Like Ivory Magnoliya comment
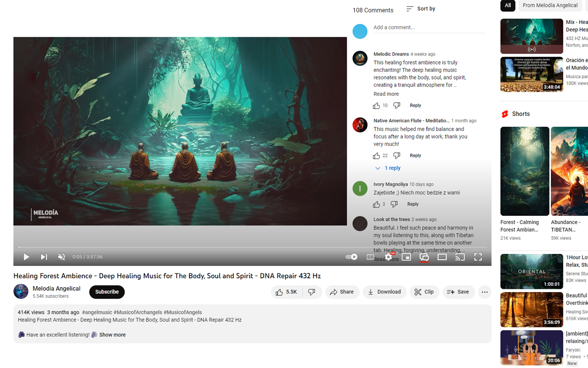 pos(376,205)
